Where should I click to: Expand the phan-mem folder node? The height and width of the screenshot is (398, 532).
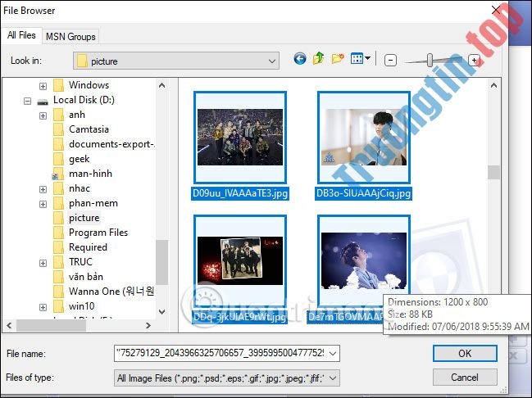coord(43,205)
